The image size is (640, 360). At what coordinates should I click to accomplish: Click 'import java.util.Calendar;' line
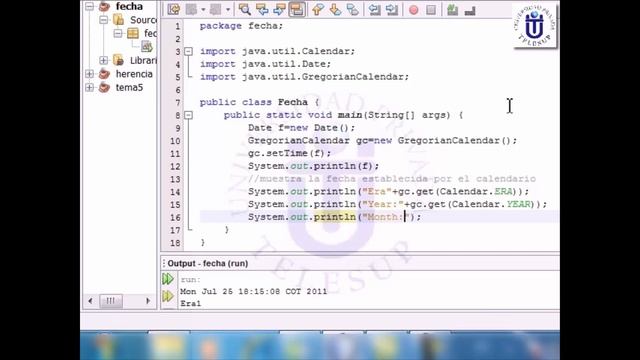(277, 51)
